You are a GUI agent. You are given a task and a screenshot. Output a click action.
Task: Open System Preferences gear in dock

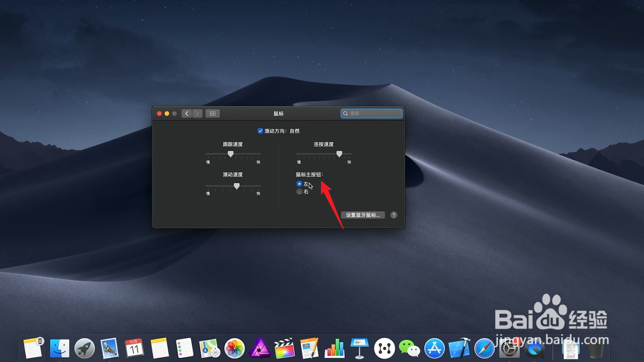coord(509,348)
